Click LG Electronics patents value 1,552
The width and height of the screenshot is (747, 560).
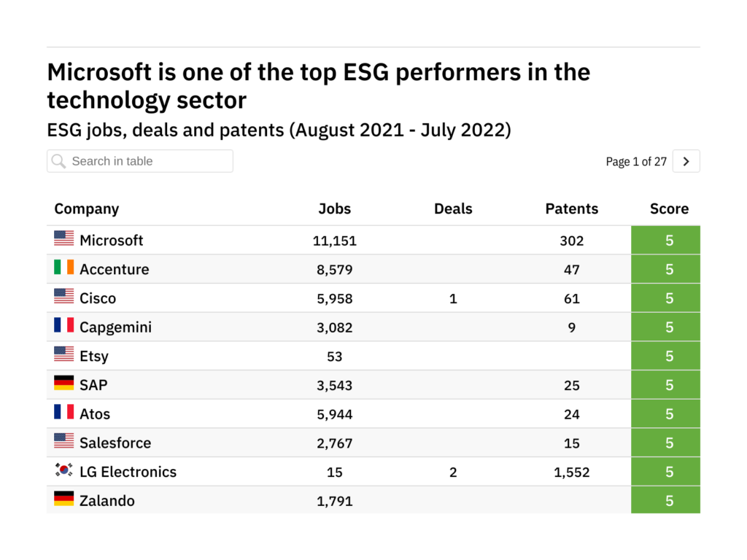(572, 472)
